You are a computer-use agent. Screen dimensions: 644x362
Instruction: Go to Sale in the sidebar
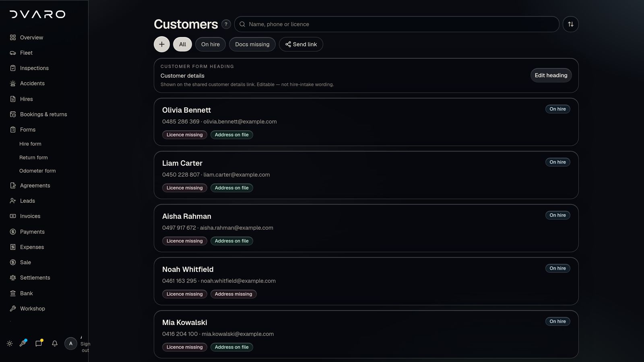click(x=21, y=262)
